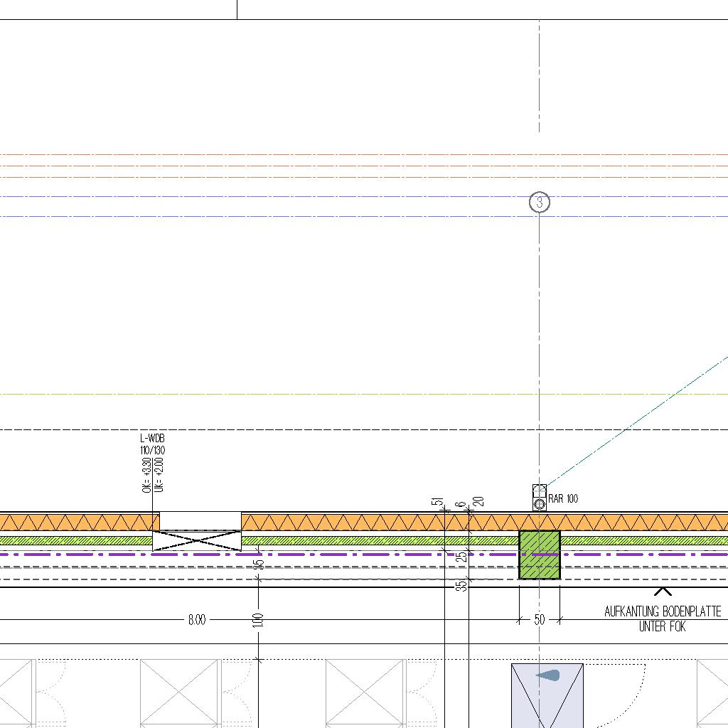Image resolution: width=728 pixels, height=728 pixels.
Task: Select the RAR 100 downpipe symbol
Action: tap(540, 498)
